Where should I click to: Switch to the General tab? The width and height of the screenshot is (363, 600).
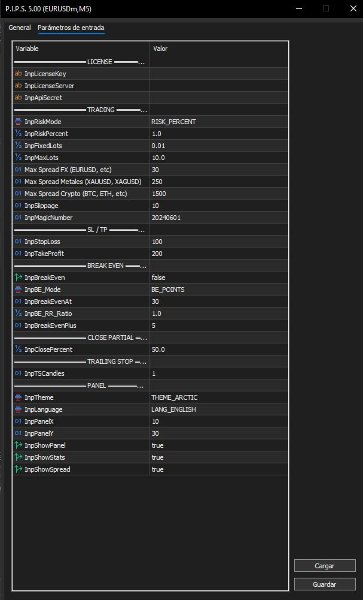[20, 28]
